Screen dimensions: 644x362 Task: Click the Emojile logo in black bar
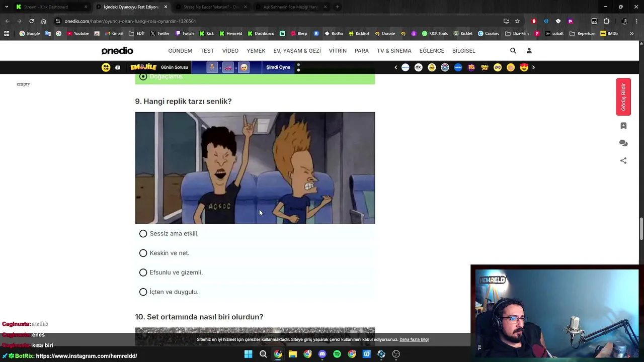[143, 67]
